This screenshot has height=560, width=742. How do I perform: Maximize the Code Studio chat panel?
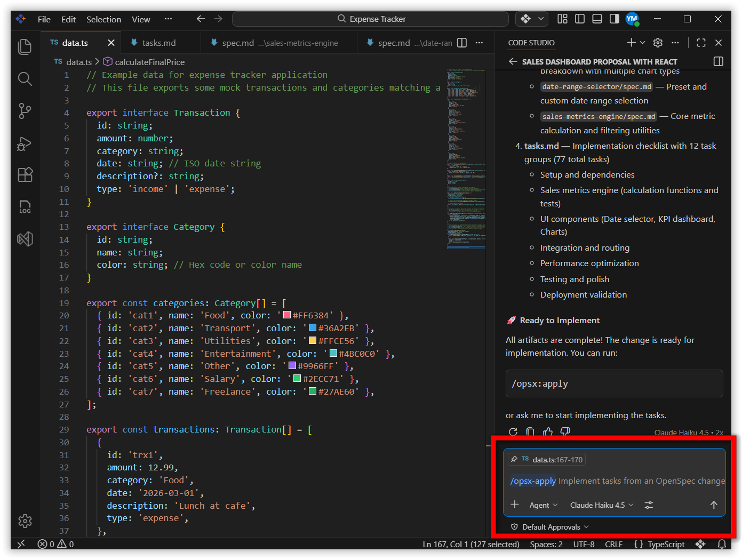click(701, 43)
